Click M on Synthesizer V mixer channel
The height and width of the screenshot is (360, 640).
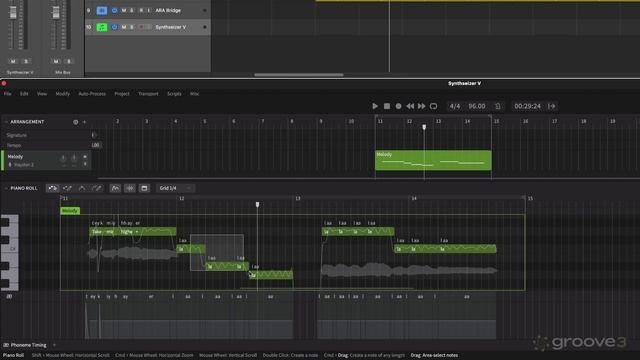click(13, 61)
